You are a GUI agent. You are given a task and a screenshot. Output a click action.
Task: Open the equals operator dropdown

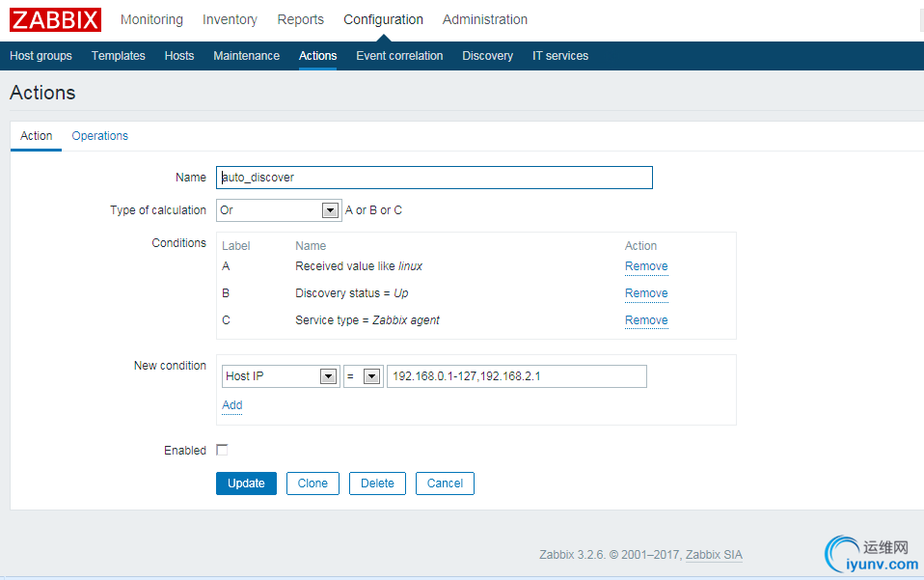364,376
